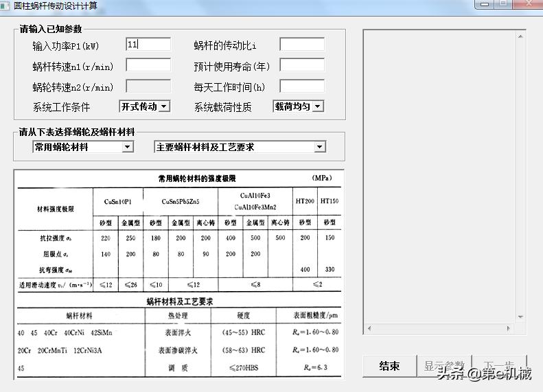Click the ≤270HBS hardness cell
The image size is (543, 392).
click(244, 368)
